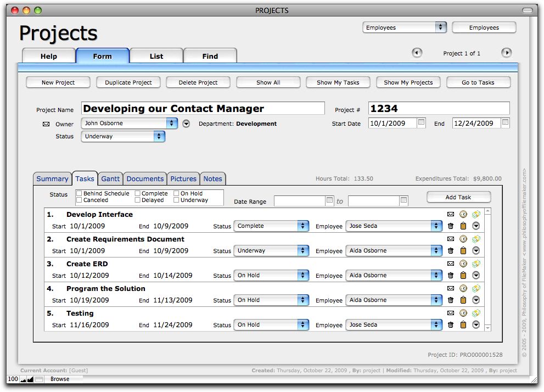Open project Status dropdown showing Underway
The width and height of the screenshot is (544, 392).
pyautogui.click(x=123, y=136)
